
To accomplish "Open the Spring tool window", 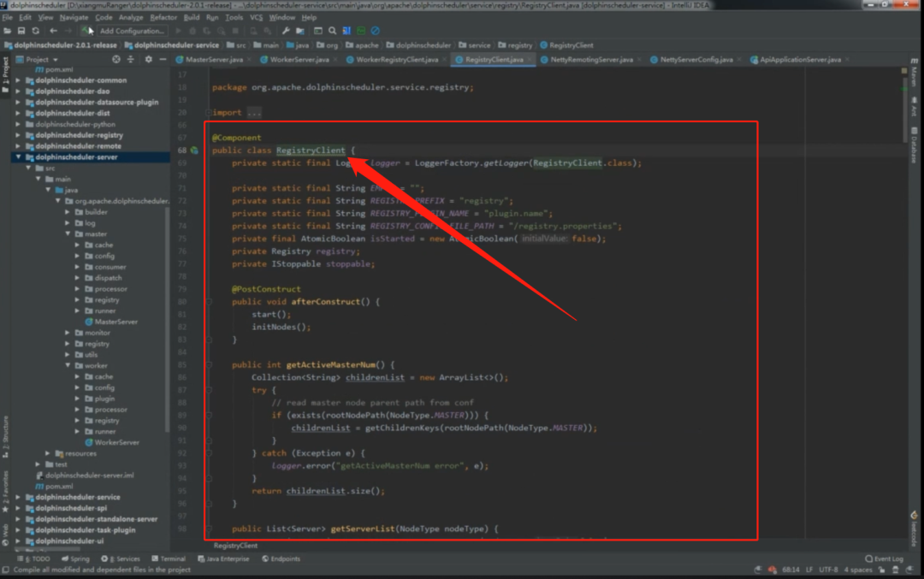I will (x=75, y=559).
